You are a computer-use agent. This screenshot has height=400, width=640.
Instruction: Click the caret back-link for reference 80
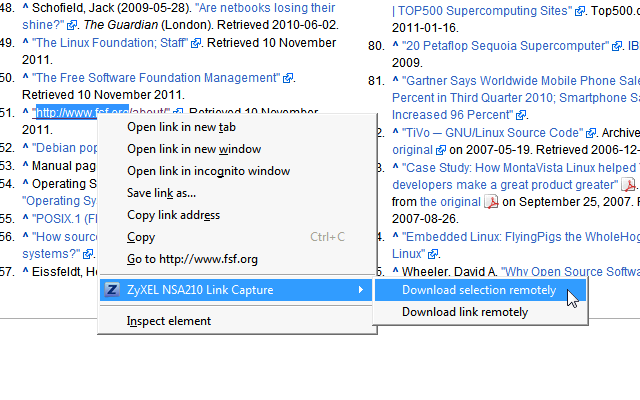coord(395,45)
